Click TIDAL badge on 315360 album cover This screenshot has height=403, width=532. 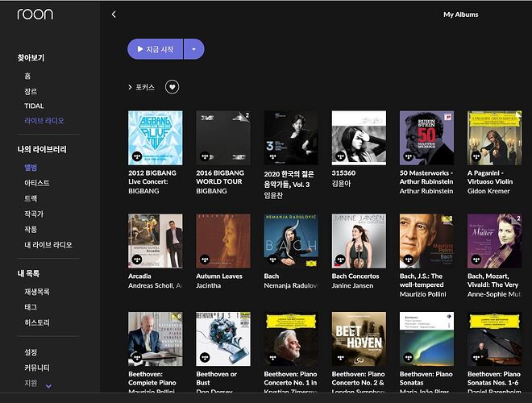341,156
